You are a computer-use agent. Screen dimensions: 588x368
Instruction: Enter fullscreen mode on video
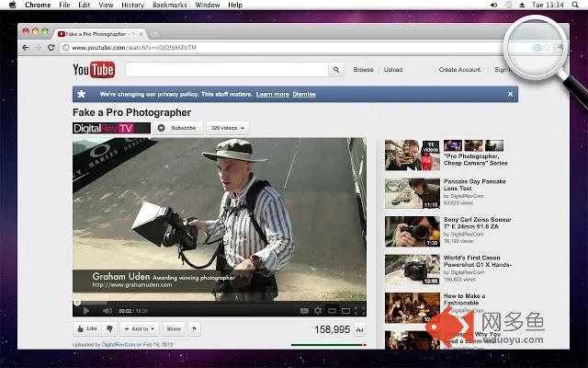[x=359, y=311]
